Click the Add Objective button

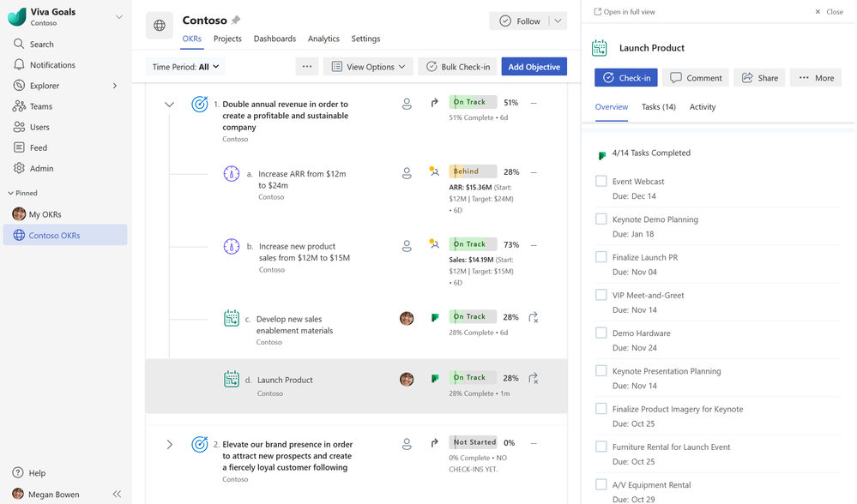[534, 67]
